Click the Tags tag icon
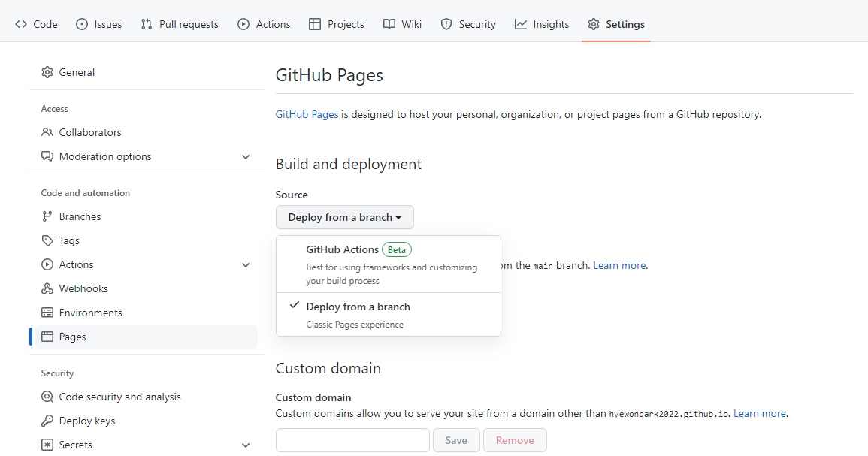The height and width of the screenshot is (456, 868). tap(47, 240)
